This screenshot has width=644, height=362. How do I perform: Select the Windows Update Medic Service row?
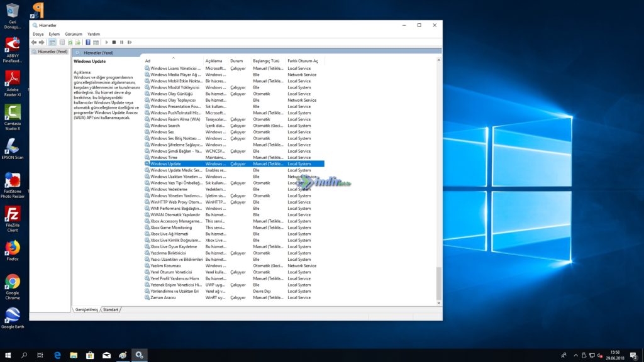[234, 170]
